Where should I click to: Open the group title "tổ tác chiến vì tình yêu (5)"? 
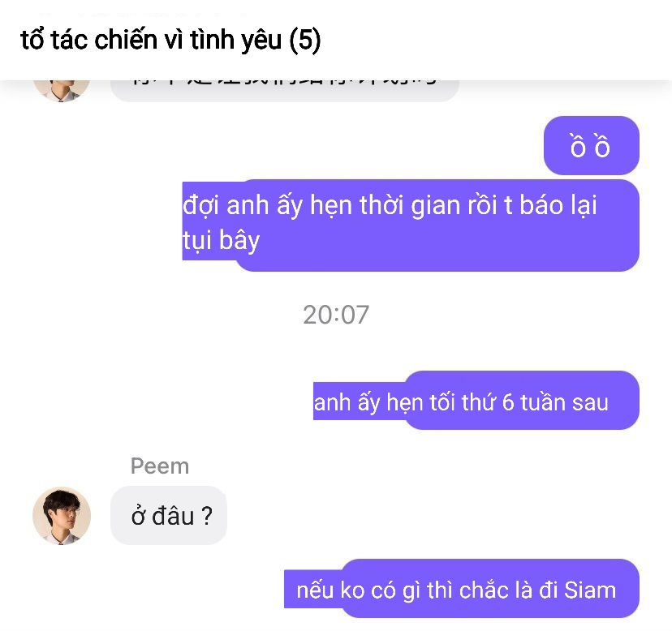(x=170, y=40)
